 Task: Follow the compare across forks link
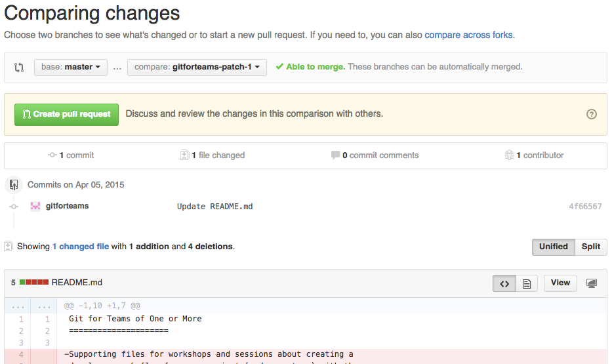click(468, 35)
